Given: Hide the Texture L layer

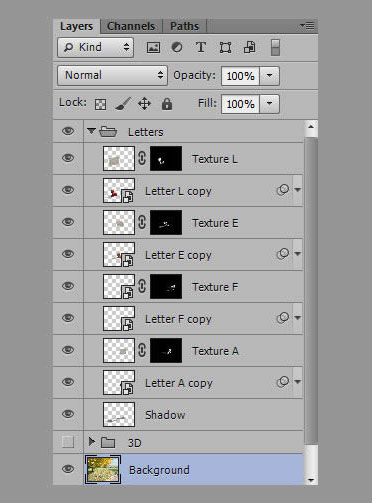Looking at the screenshot, I should 68,158.
